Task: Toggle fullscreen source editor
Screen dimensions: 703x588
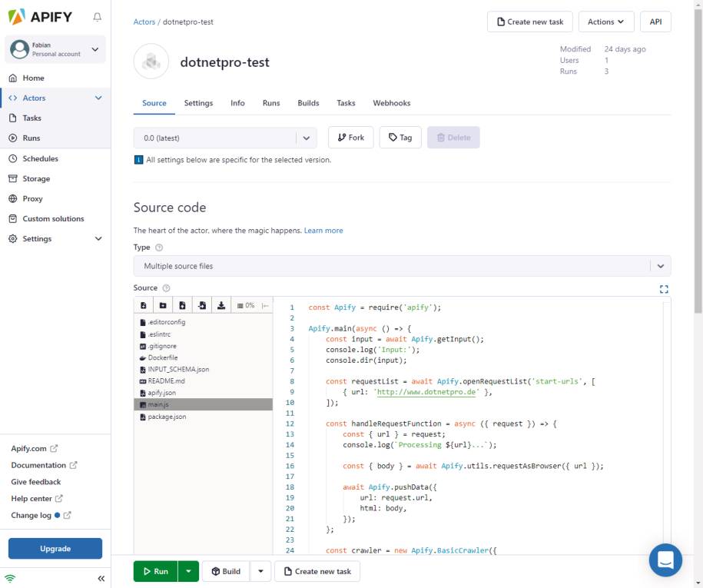Action: [x=664, y=289]
